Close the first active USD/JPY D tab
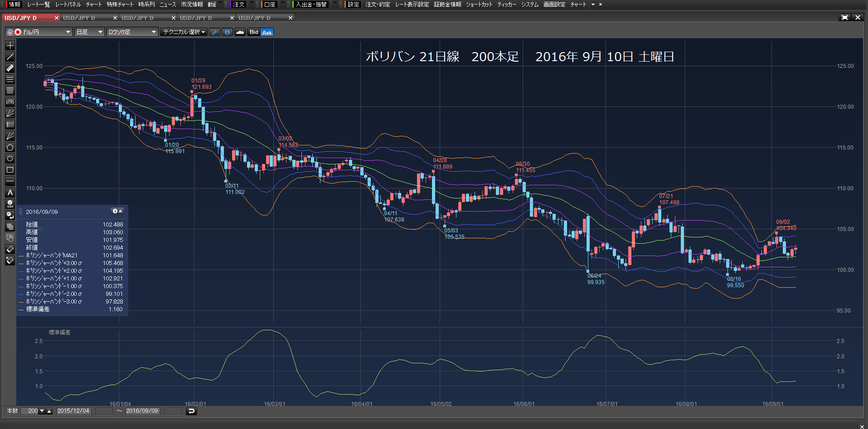The image size is (868, 429). [x=57, y=18]
